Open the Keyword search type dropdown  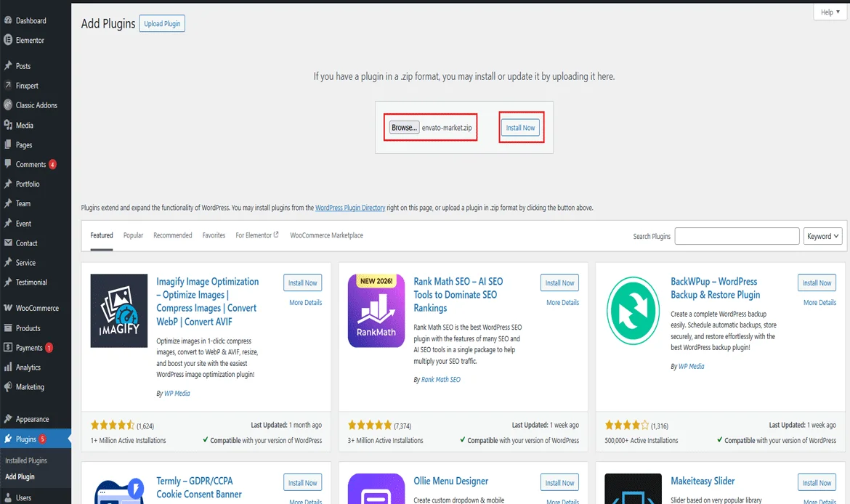click(822, 236)
